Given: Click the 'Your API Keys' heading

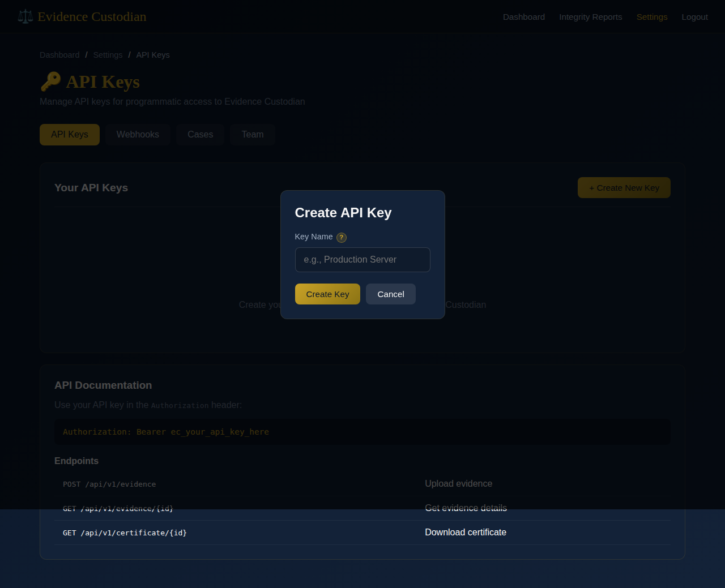Looking at the screenshot, I should pyautogui.click(x=91, y=188).
